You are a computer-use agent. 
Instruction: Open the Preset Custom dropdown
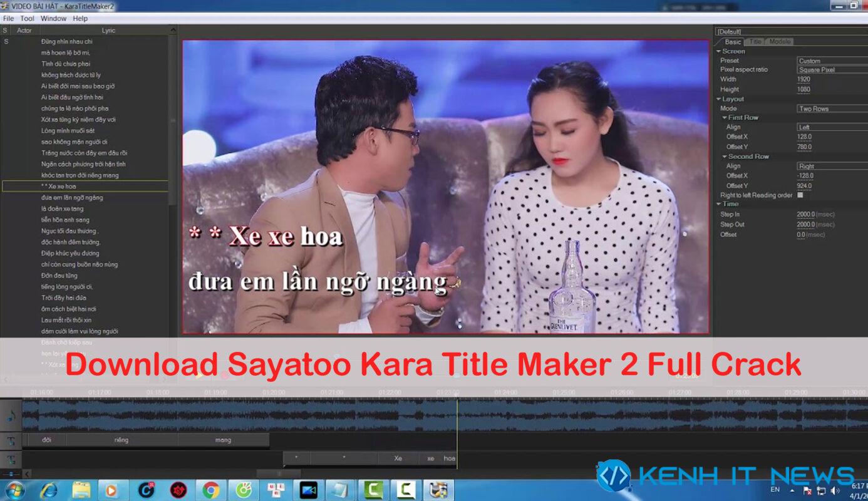click(x=832, y=61)
